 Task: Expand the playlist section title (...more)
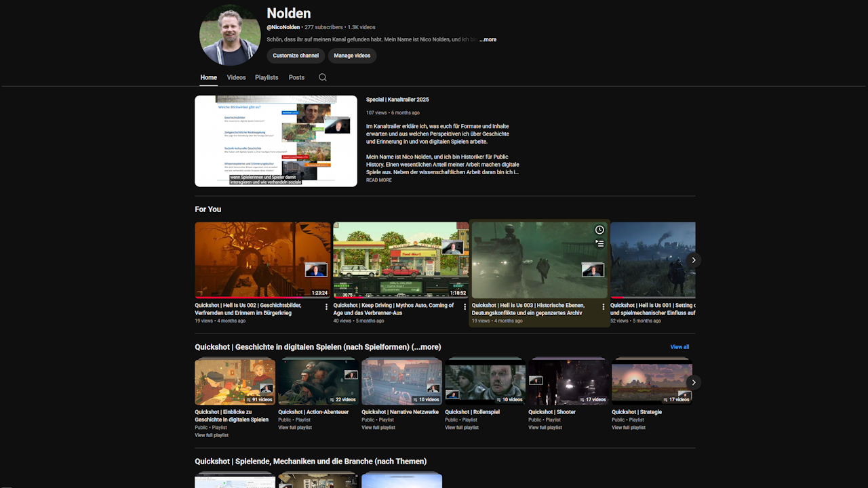pyautogui.click(x=427, y=347)
